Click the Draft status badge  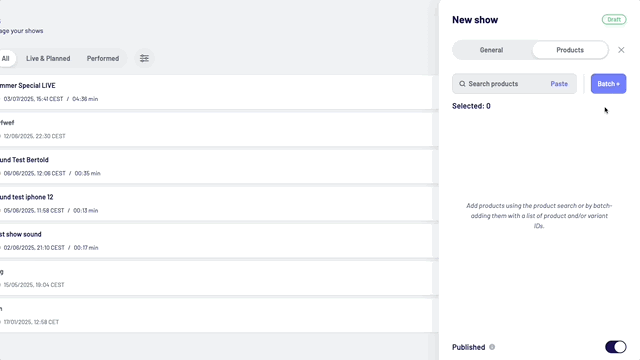(614, 20)
